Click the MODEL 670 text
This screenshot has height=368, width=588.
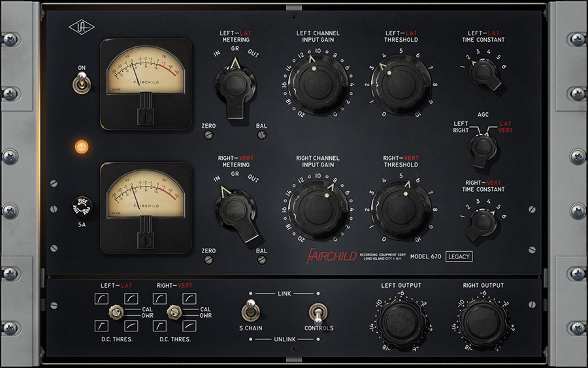point(425,256)
